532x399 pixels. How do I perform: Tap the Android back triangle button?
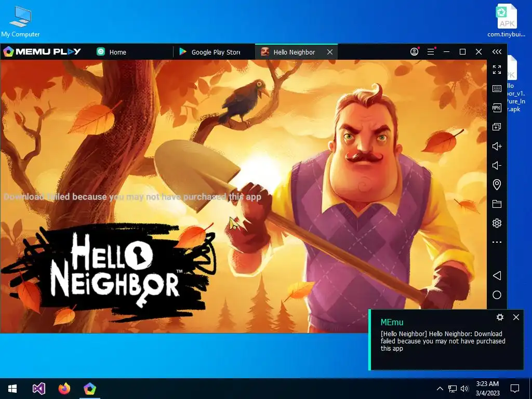click(x=497, y=275)
